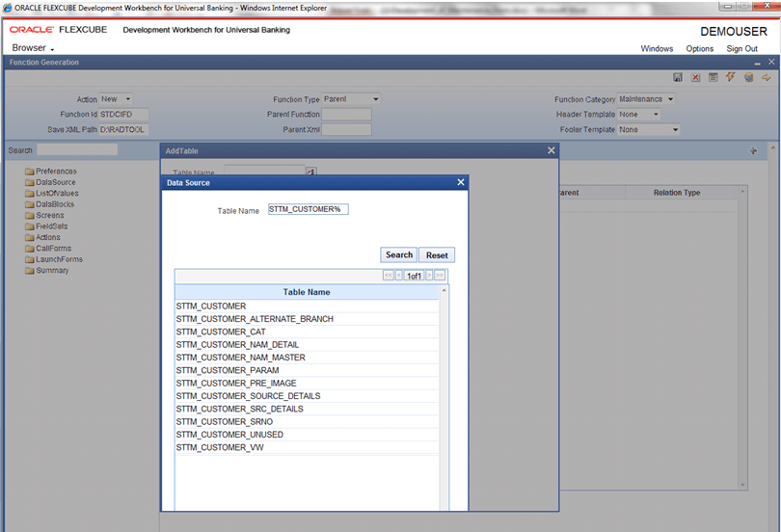The image size is (781, 532).
Task: Open the Header Template dropdown
Action: point(639,115)
